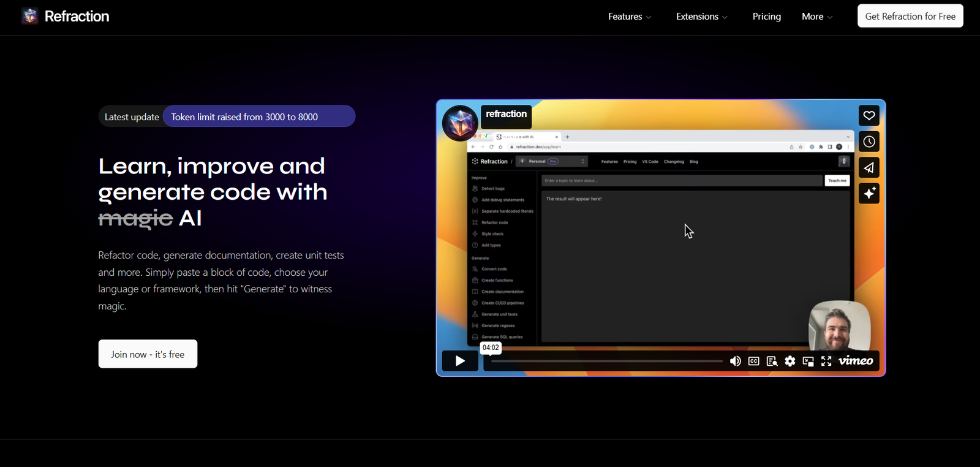Click the sparkle AI icon on video
This screenshot has width=980, height=467.
pos(869,194)
